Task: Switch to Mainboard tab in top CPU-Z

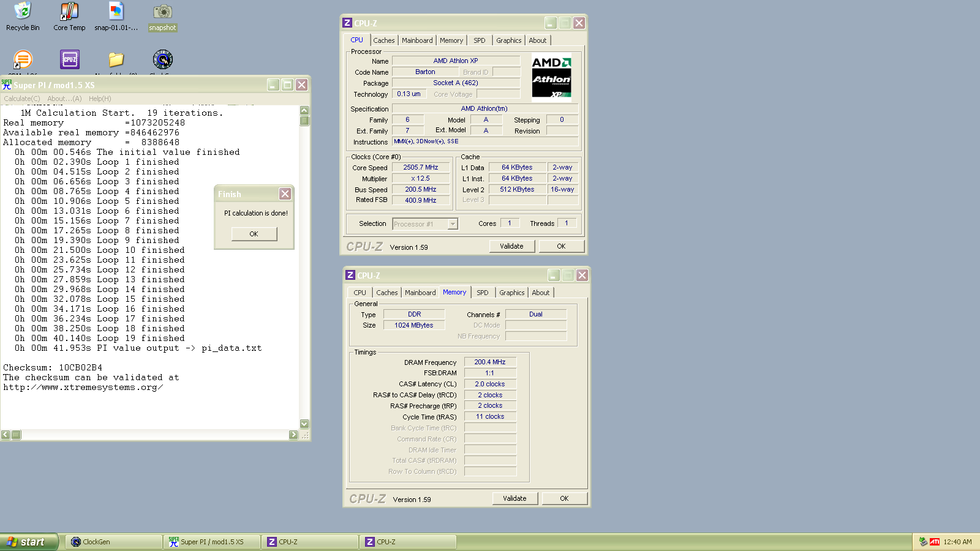Action: tap(417, 40)
